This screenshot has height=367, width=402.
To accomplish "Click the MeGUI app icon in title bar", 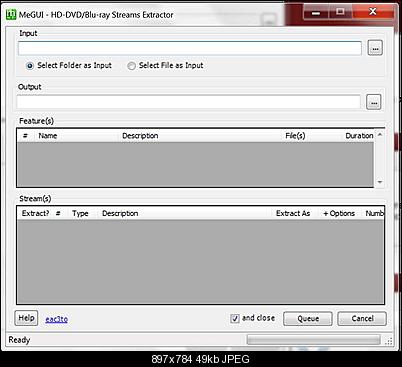I will 11,15.
